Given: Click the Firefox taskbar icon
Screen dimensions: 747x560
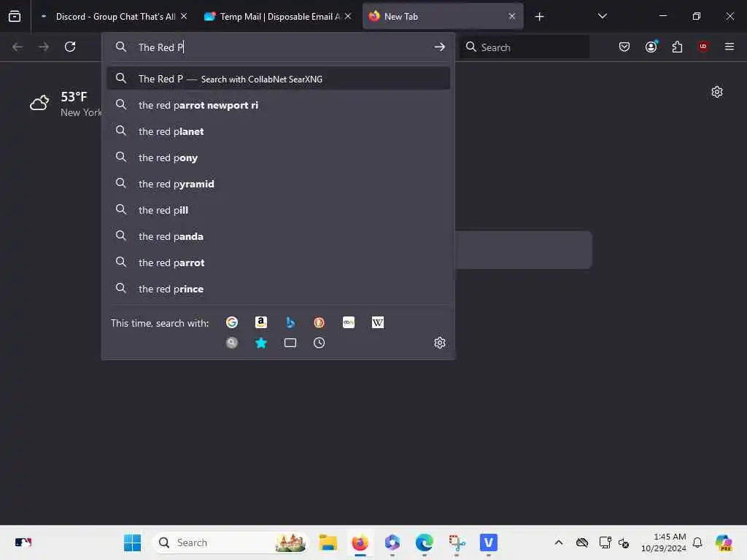Looking at the screenshot, I should click(360, 542).
